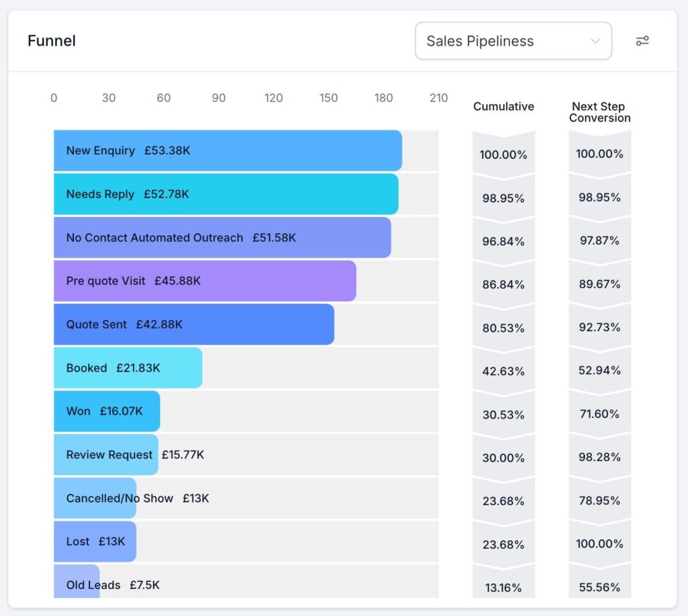
Task: Open the funnel filter settings icon
Action: click(x=642, y=41)
